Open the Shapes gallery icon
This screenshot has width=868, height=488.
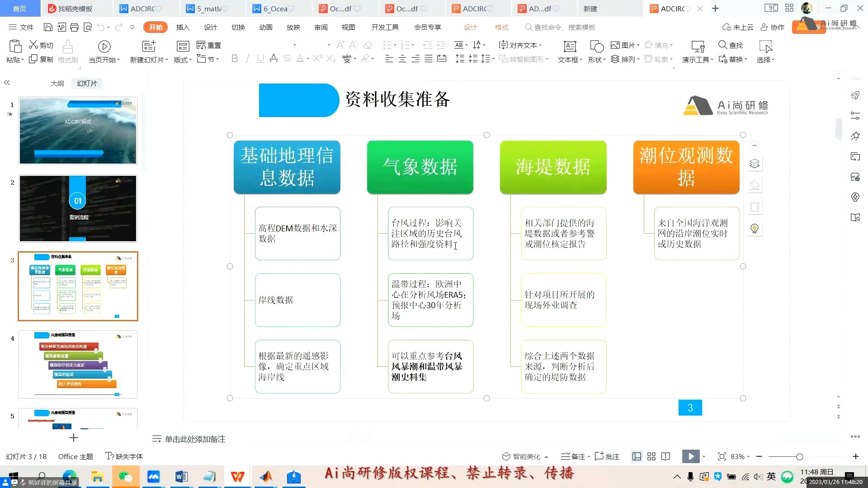click(x=596, y=47)
